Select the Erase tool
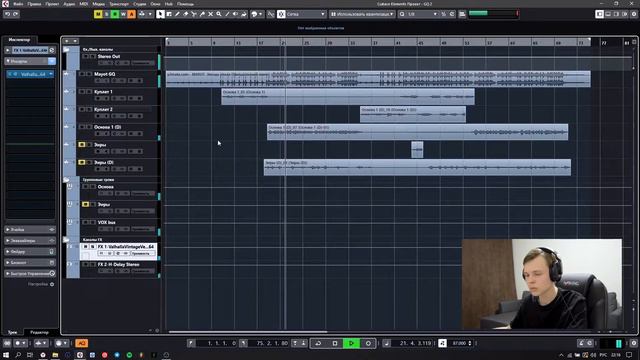 186,14
